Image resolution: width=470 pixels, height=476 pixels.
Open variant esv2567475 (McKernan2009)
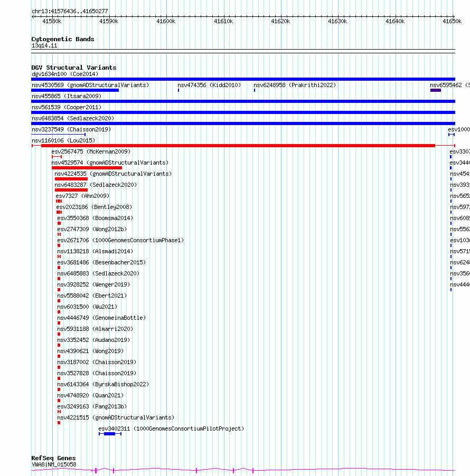(x=91, y=151)
